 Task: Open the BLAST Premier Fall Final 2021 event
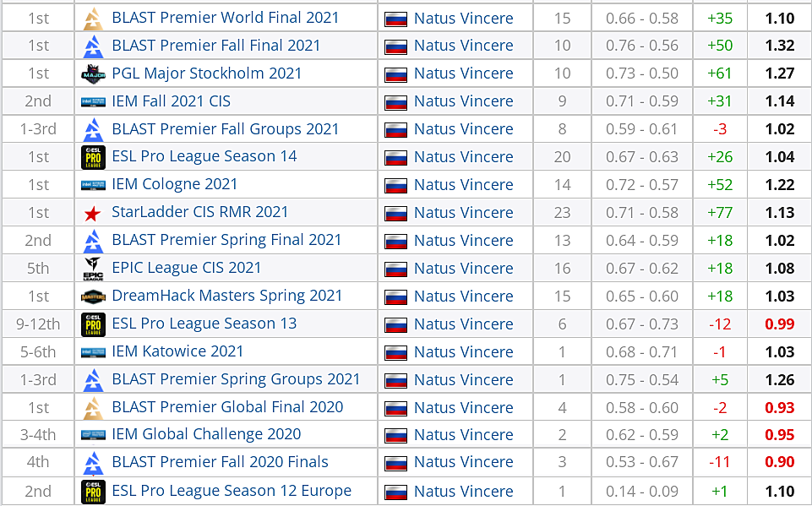coord(215,46)
